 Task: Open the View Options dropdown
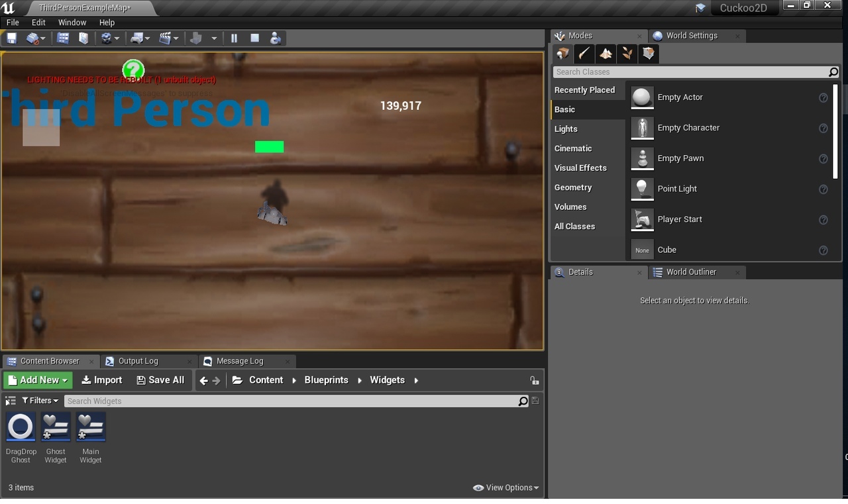click(x=505, y=487)
